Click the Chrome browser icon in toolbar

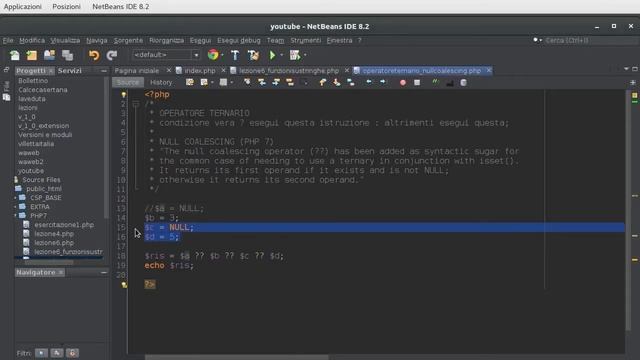coord(213,55)
